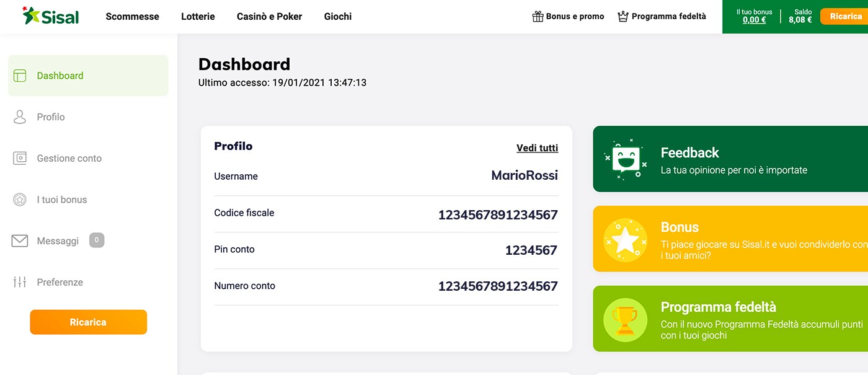
Task: Click the Feedback smiley icon
Action: point(625,159)
